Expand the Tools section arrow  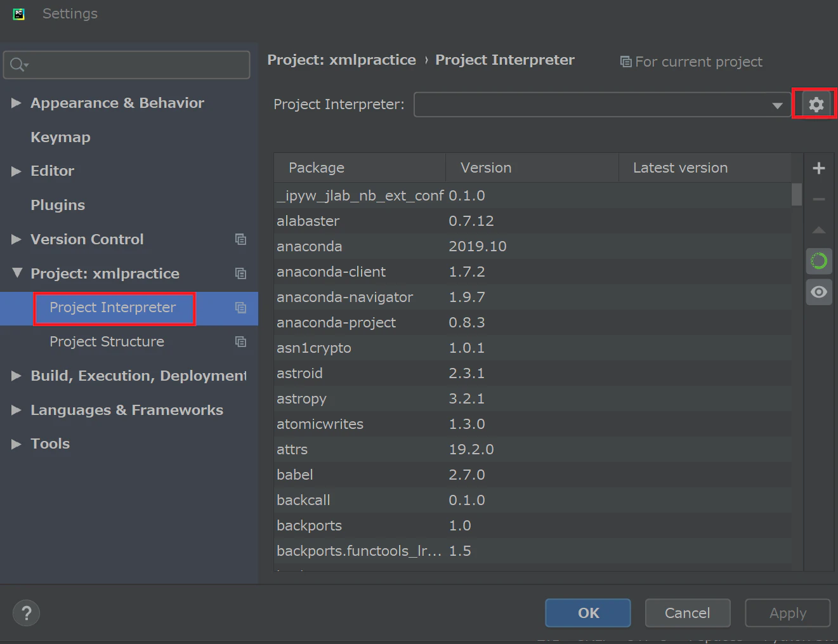[x=16, y=444]
